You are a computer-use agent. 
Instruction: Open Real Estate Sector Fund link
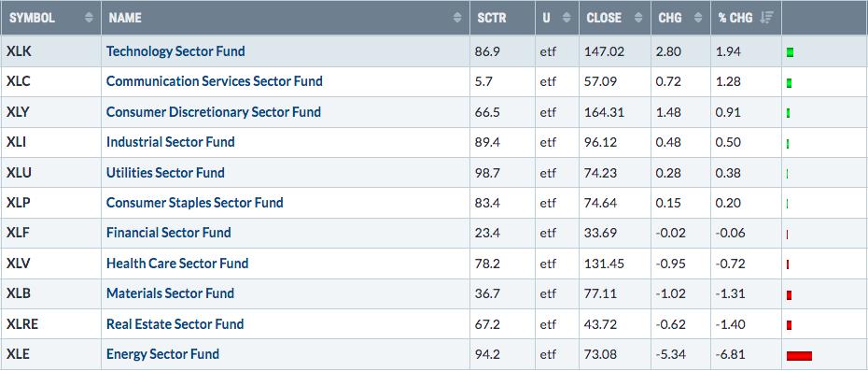(x=175, y=324)
